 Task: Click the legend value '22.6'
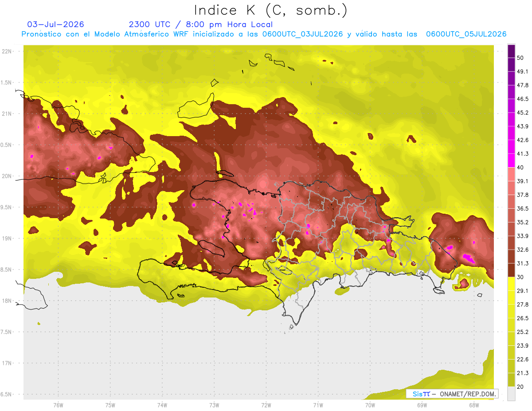(523, 359)
